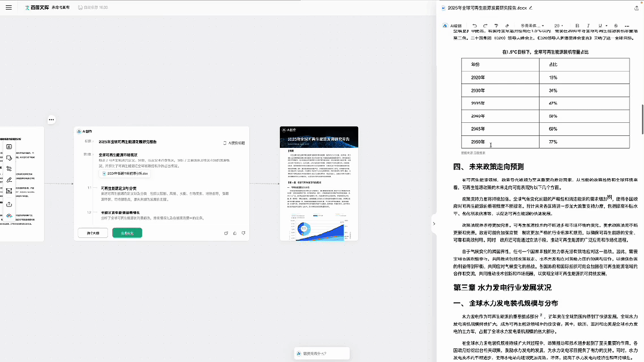Image resolution: width=644 pixels, height=362 pixels.
Task: Select the pen tool in the left vertical toolbar
Action: pos(9,180)
